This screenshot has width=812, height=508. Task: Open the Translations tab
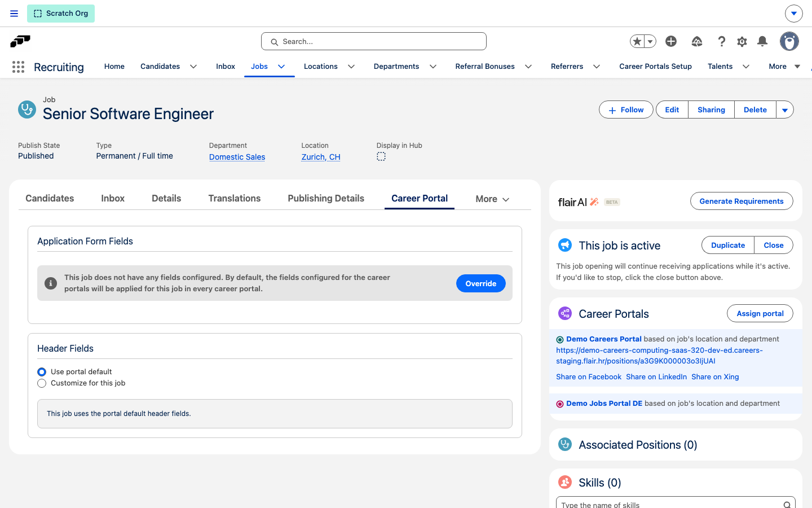click(235, 198)
